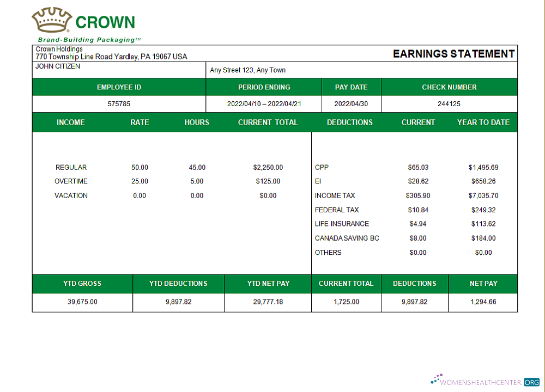
Task: Click the Period Ending date range
Action: point(264,103)
